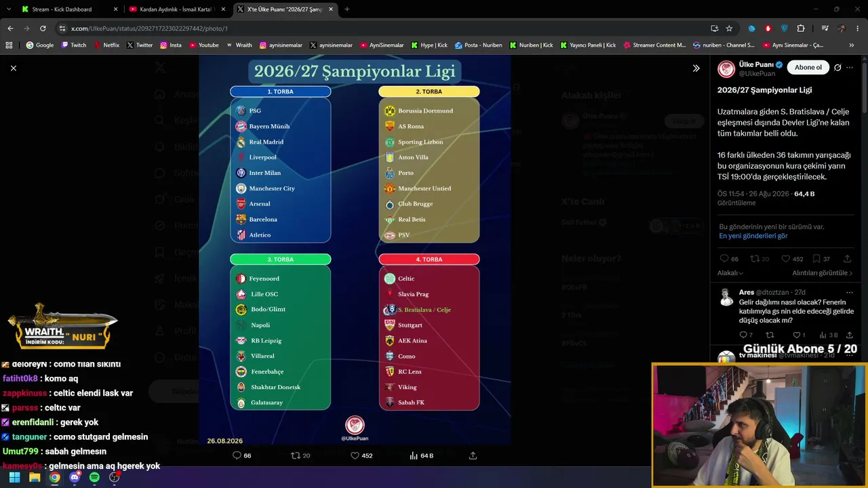Repost using the 20 reposts icon in the side panel
868x488 pixels.
click(x=755, y=259)
